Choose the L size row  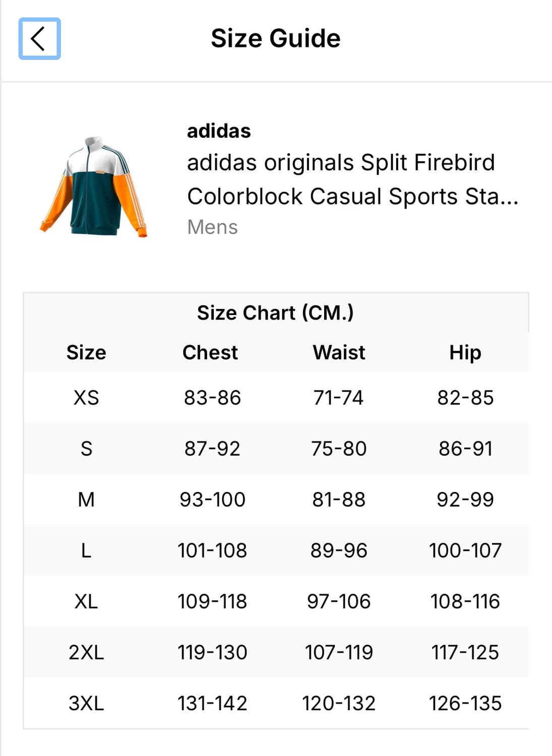(x=276, y=550)
